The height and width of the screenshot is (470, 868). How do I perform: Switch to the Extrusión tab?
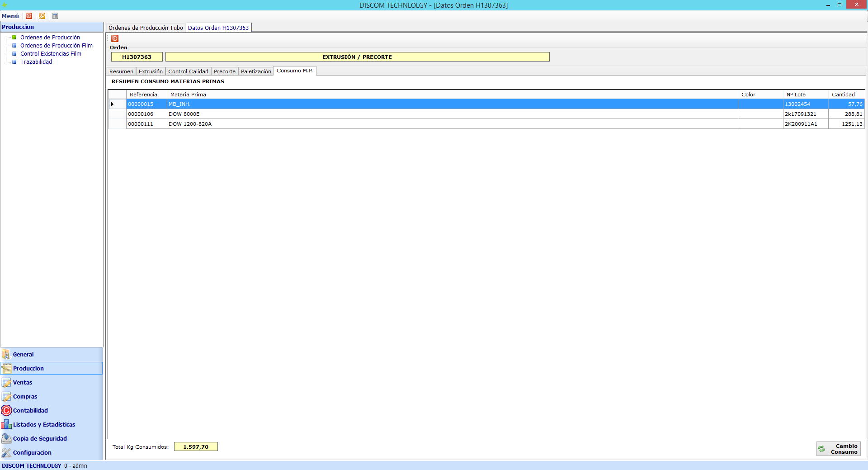tap(151, 71)
